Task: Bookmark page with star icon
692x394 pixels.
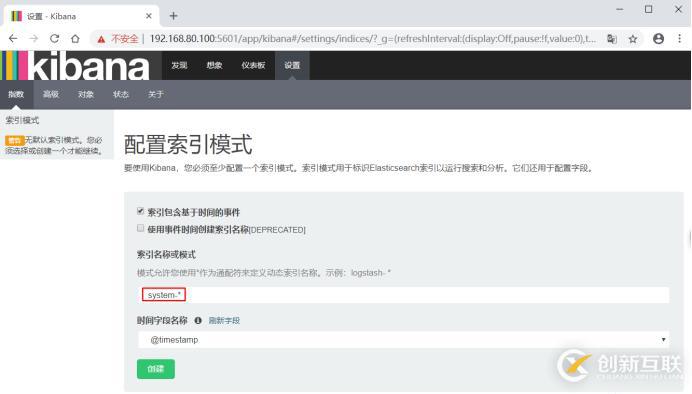Action: [633, 39]
